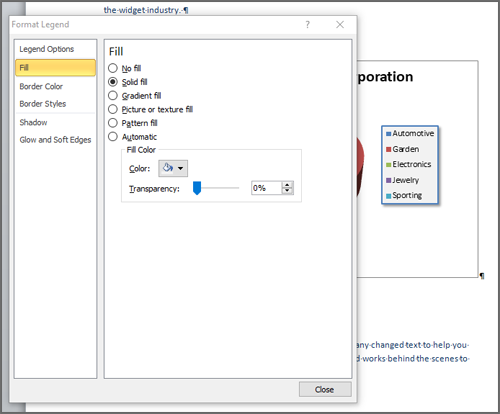Screen dimensions: 500x414
Task: Click the transparency percentage input field
Action: pyautogui.click(x=267, y=188)
